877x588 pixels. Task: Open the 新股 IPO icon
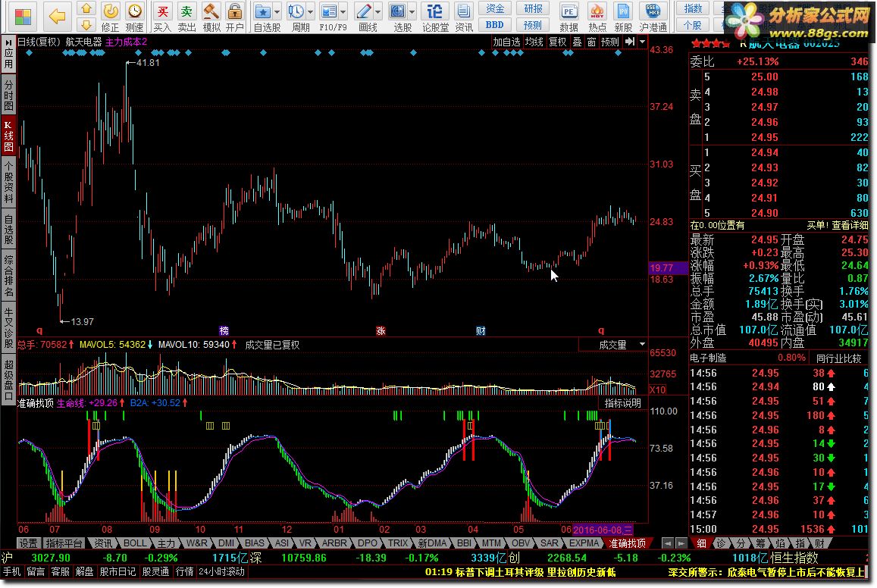(622, 17)
